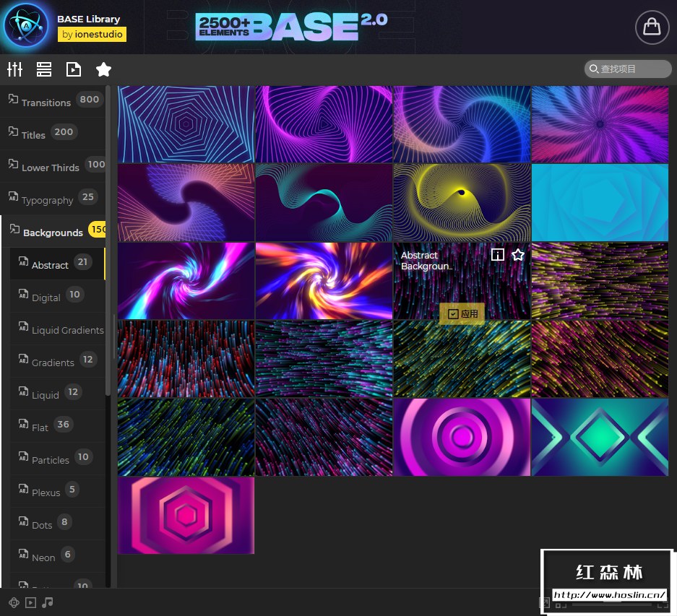Select the blue hexagon lines thumbnail
Viewport: 677px width, 616px height.
pyautogui.click(x=186, y=124)
